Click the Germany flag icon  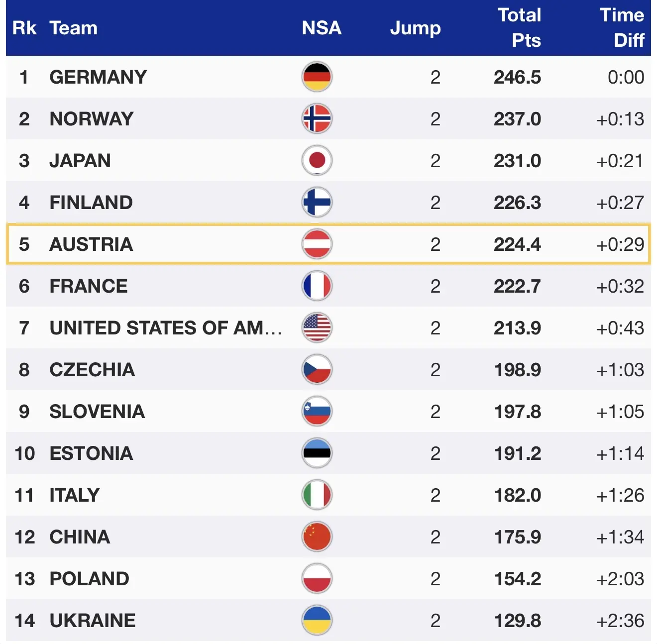point(317,77)
